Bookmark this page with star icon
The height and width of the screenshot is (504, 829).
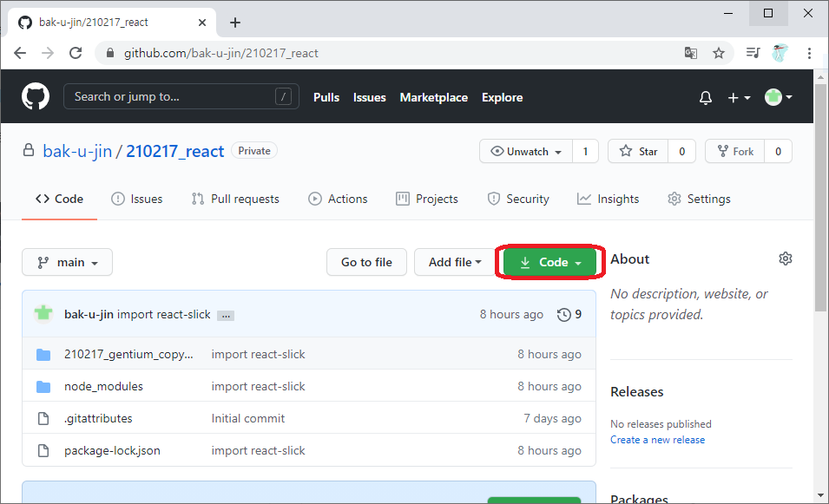718,53
